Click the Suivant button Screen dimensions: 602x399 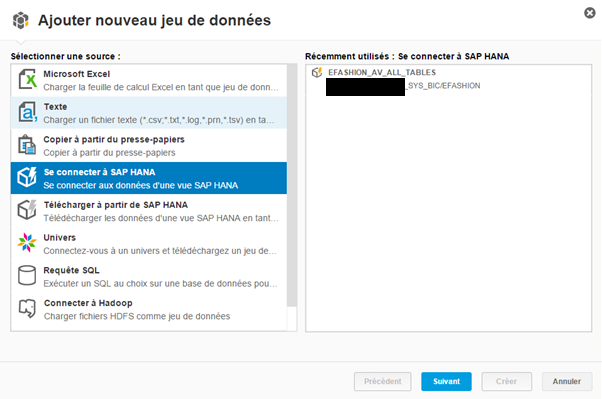click(x=446, y=381)
